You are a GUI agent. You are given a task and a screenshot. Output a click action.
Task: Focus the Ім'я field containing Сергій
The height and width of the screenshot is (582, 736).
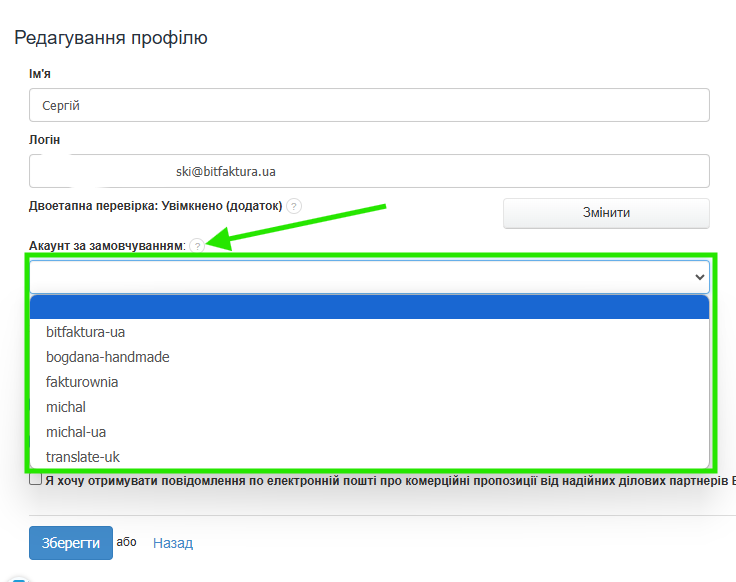click(369, 105)
